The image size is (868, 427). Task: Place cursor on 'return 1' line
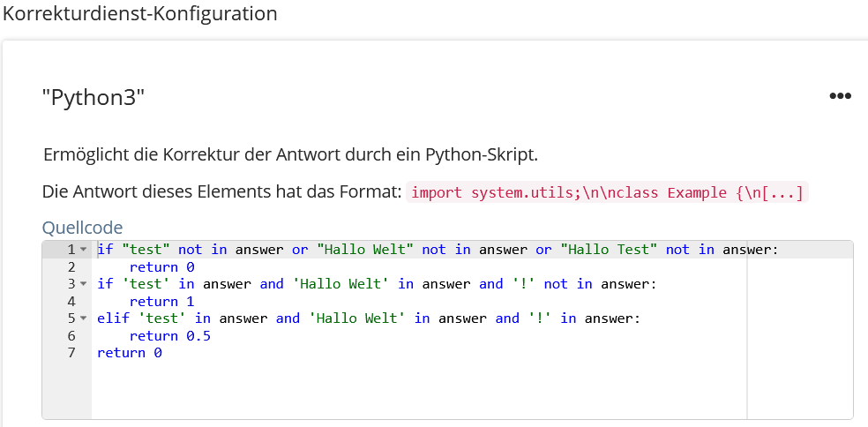(x=161, y=302)
